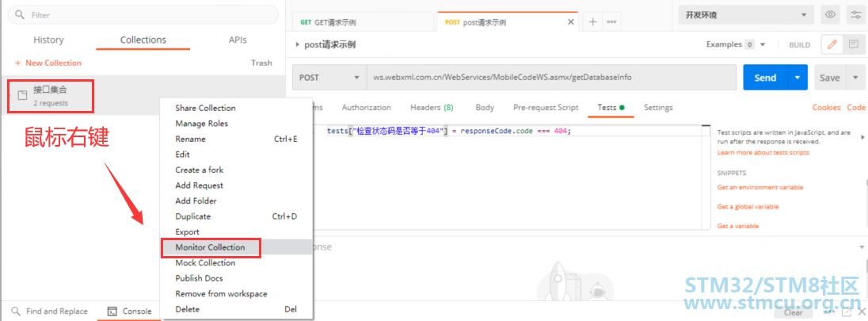Collapse the snippets sidebar arrow
This screenshot has width=868, height=321.
click(862, 137)
